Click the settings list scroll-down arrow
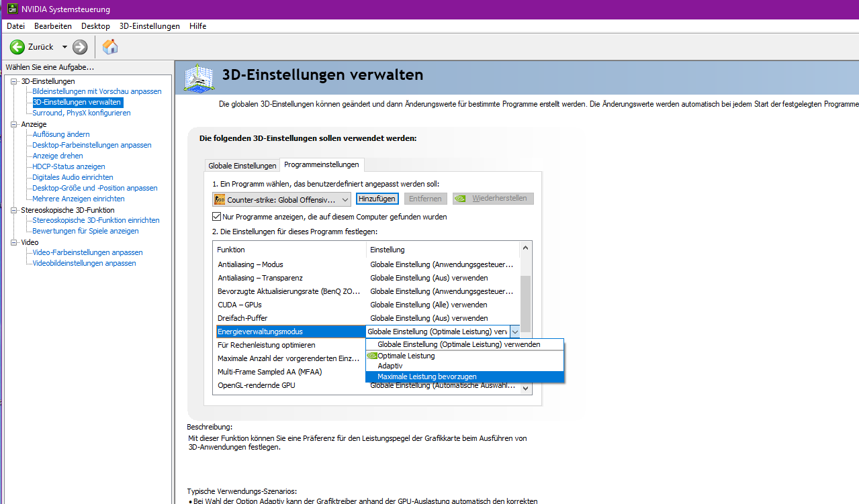 pos(526,388)
